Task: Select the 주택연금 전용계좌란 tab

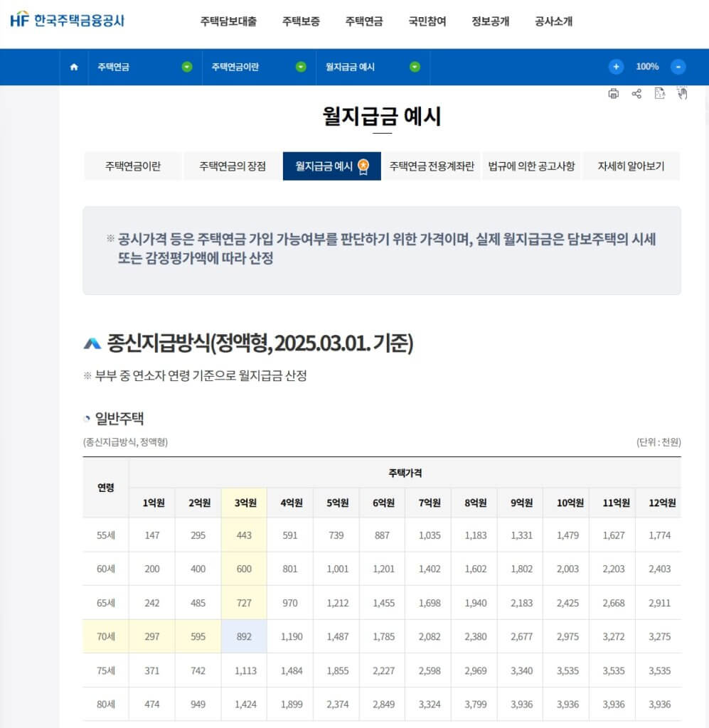Action: point(432,166)
